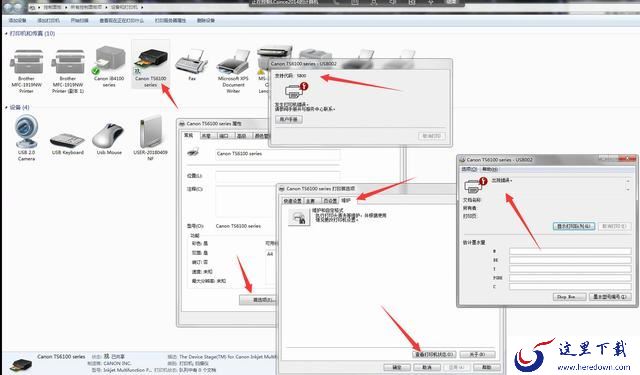Image resolution: width=640 pixels, height=375 pixels.
Task: Click Add a printer in toolbar
Action: (x=48, y=20)
